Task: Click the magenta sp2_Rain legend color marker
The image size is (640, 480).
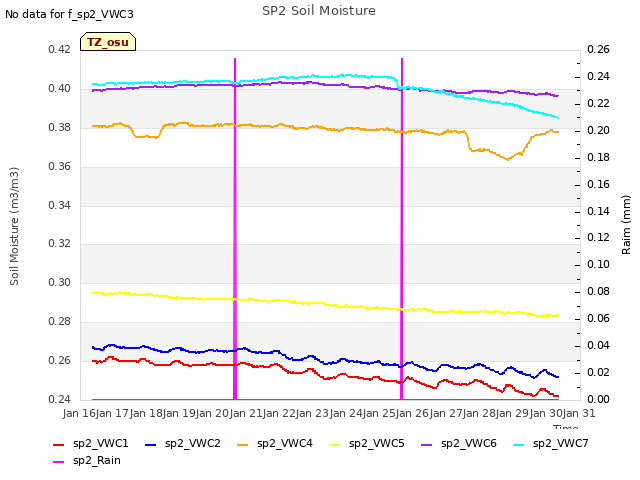Action: (x=59, y=462)
